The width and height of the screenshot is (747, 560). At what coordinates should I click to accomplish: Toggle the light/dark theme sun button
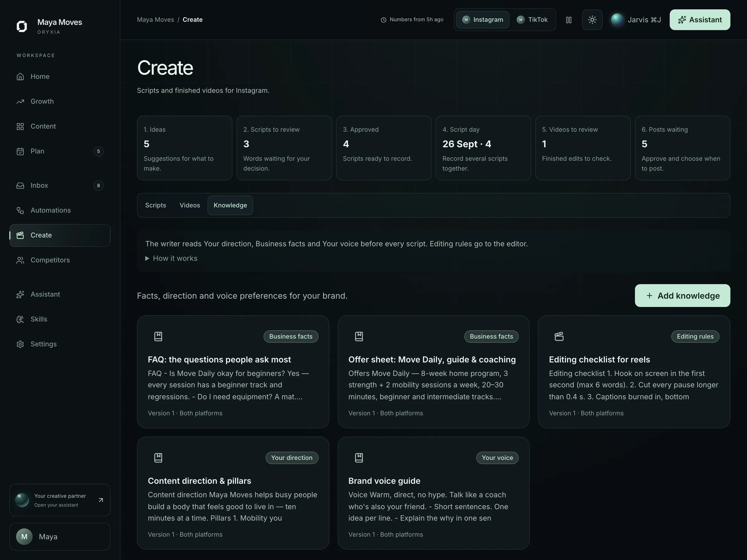(592, 20)
